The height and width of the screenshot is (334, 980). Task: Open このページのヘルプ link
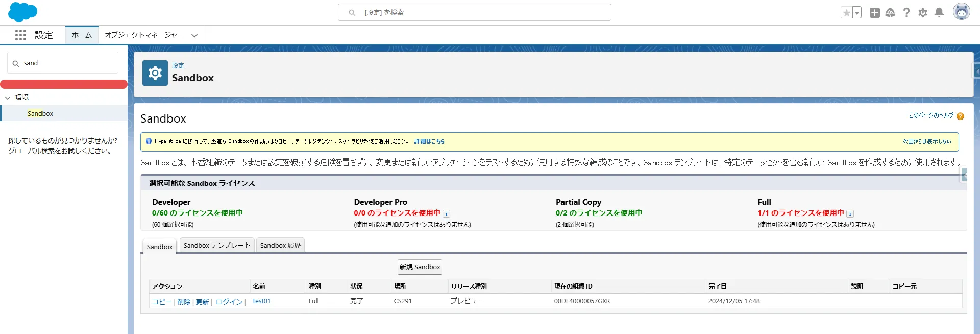click(931, 115)
